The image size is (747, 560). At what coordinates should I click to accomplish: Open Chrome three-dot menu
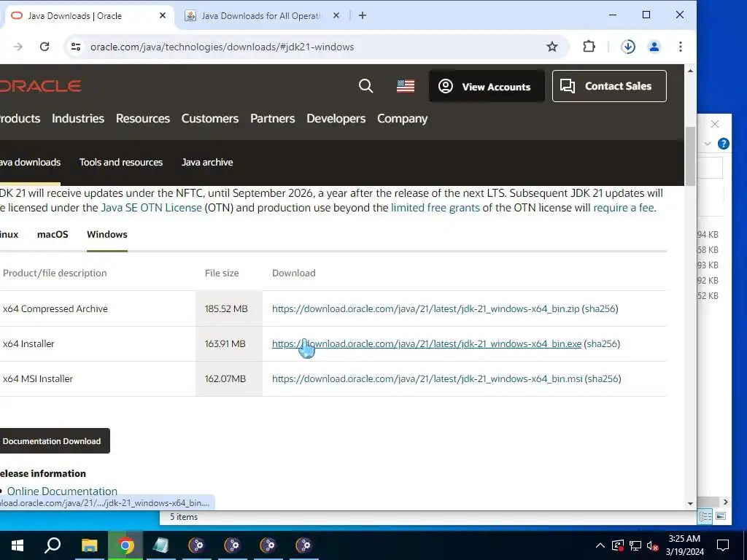click(x=681, y=47)
